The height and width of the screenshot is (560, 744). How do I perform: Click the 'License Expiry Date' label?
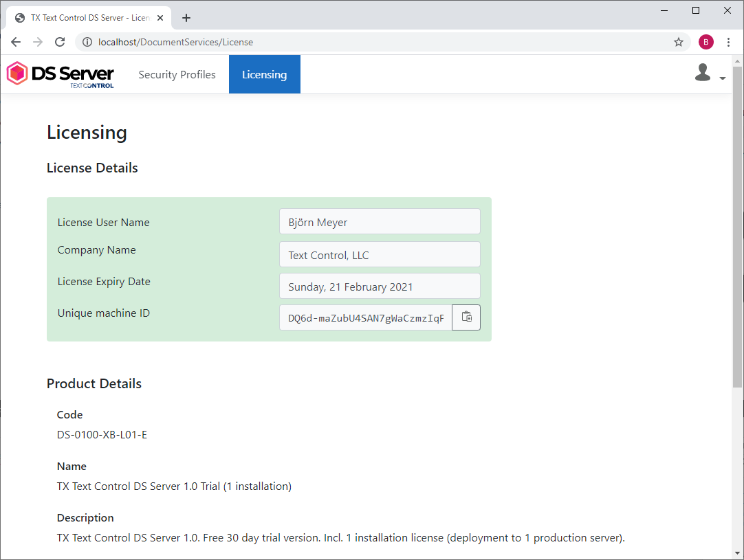[x=104, y=282]
